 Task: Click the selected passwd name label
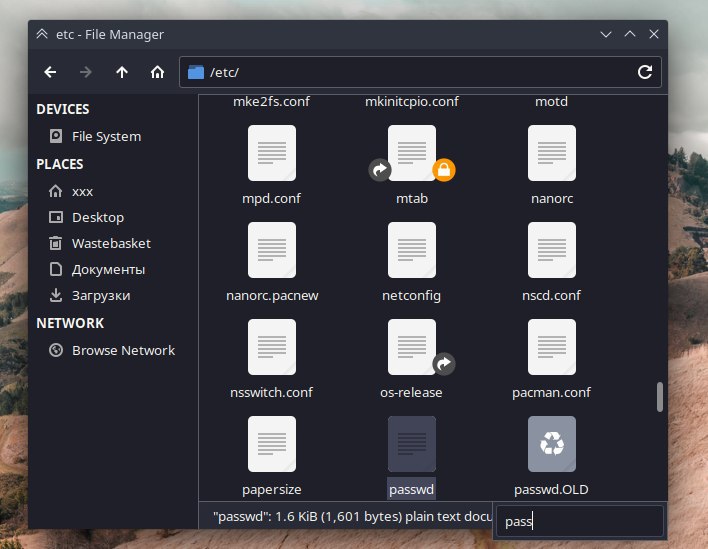click(x=411, y=489)
